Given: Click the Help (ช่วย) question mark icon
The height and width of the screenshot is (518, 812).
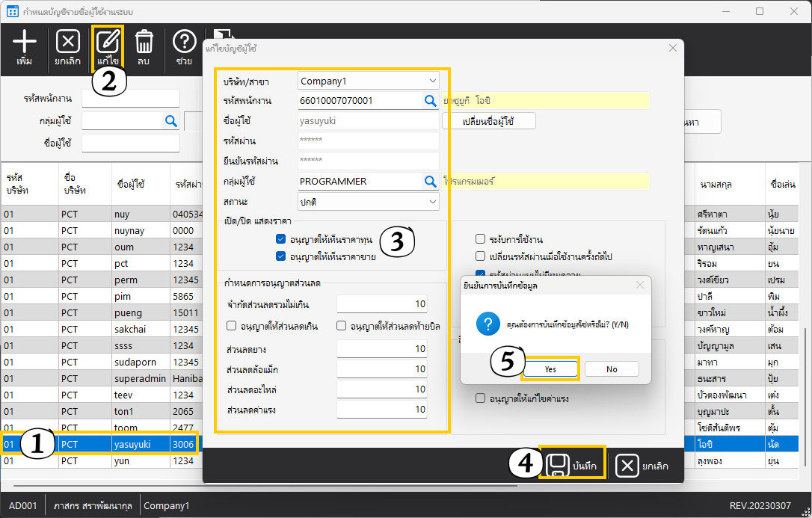Looking at the screenshot, I should [x=184, y=42].
